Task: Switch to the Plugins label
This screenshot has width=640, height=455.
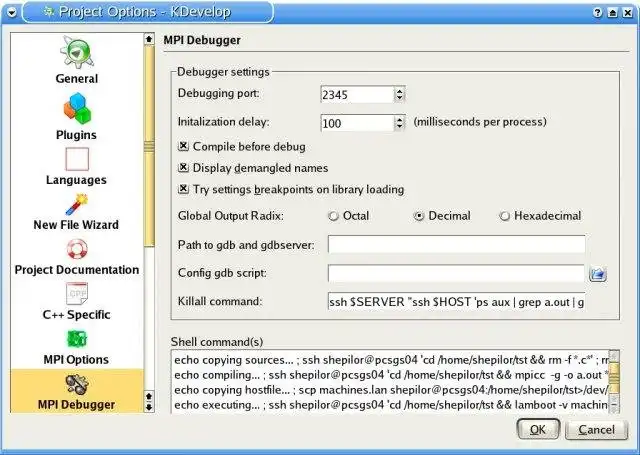Action: (76, 135)
